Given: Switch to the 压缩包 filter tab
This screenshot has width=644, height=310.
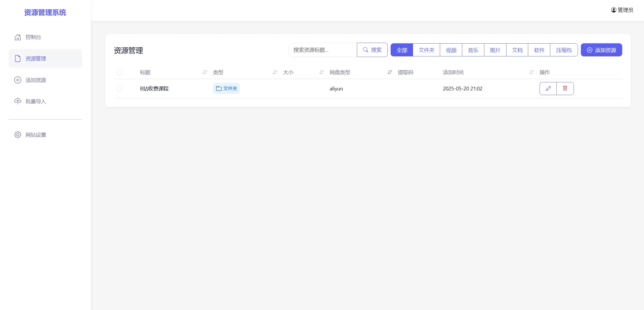Looking at the screenshot, I should click(x=563, y=50).
